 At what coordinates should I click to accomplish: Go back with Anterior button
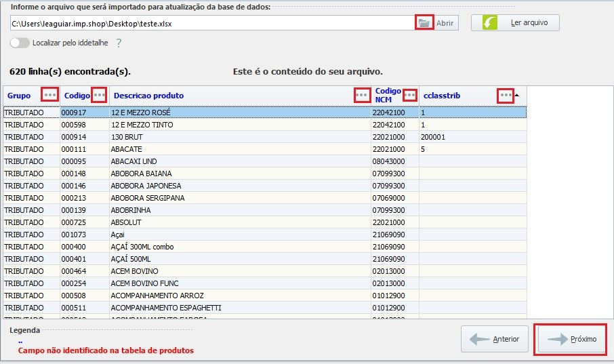coord(495,339)
